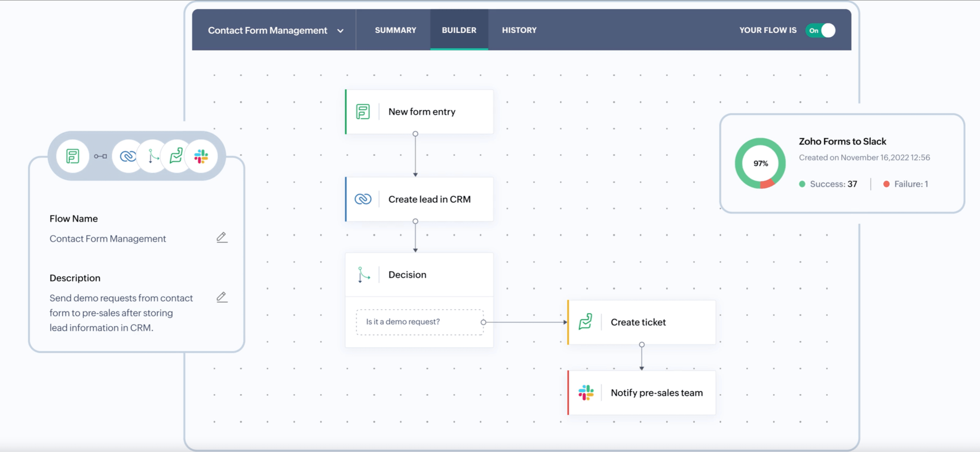Edit the Description with pencil icon
Screen dimensions: 980x452
(222, 297)
